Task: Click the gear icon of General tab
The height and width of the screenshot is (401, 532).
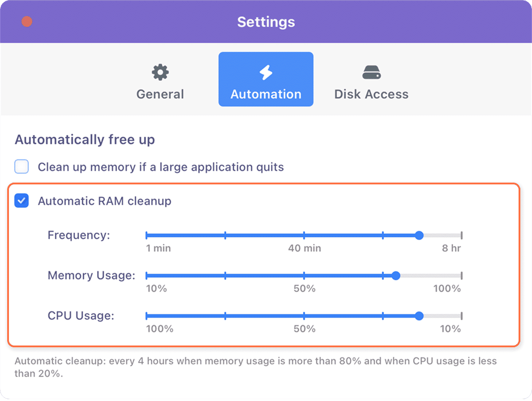Action: [160, 72]
